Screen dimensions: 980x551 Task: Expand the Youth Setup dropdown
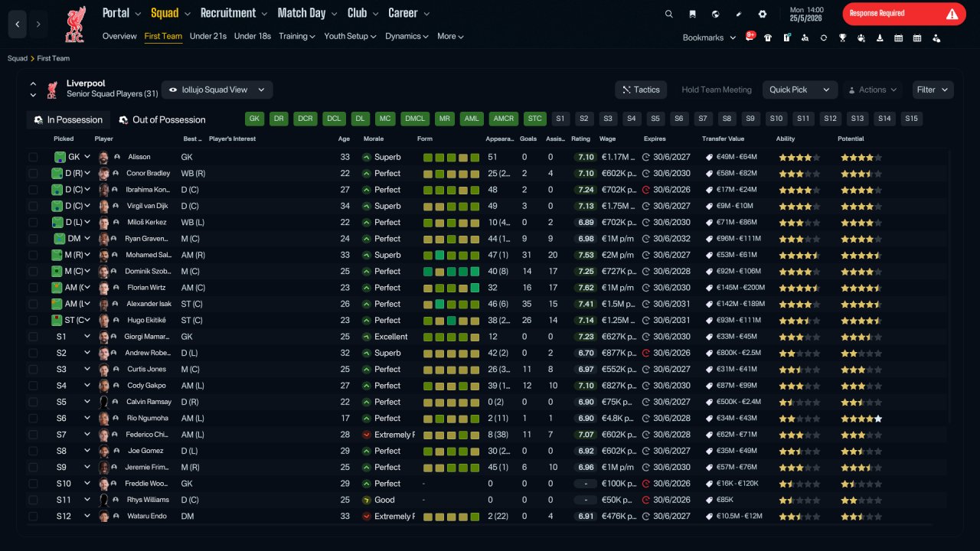(350, 36)
